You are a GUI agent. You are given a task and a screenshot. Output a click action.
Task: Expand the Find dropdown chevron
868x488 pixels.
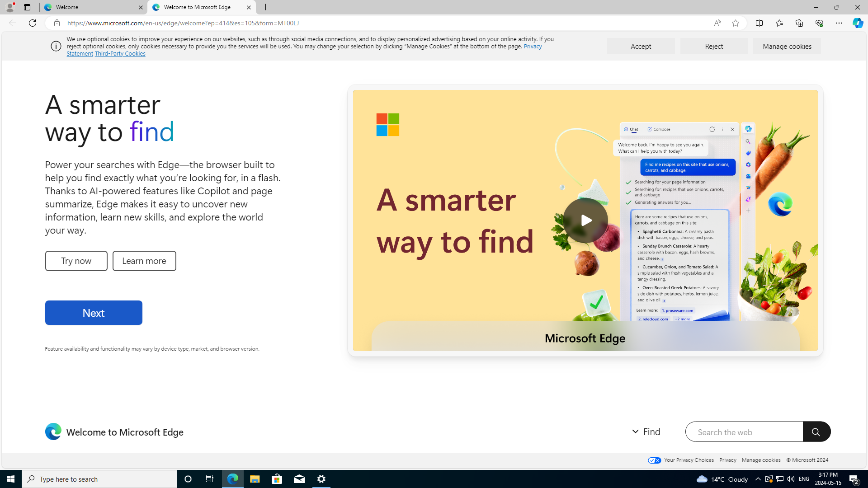click(635, 432)
